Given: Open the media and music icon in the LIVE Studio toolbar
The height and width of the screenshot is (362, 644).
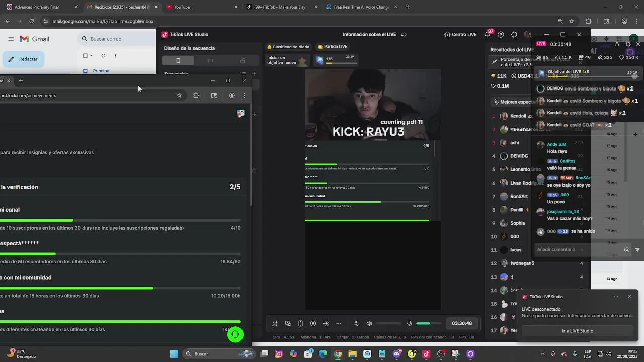Looking at the screenshot, I should coord(288,323).
